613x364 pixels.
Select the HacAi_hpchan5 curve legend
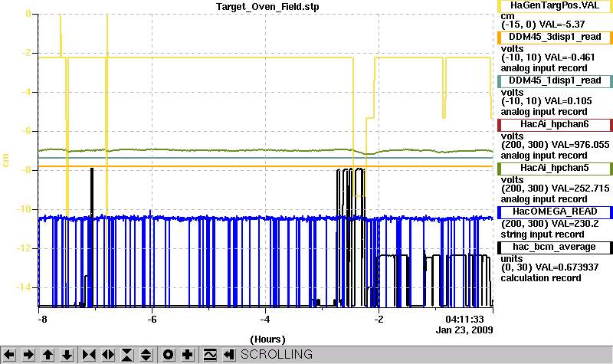click(x=555, y=169)
